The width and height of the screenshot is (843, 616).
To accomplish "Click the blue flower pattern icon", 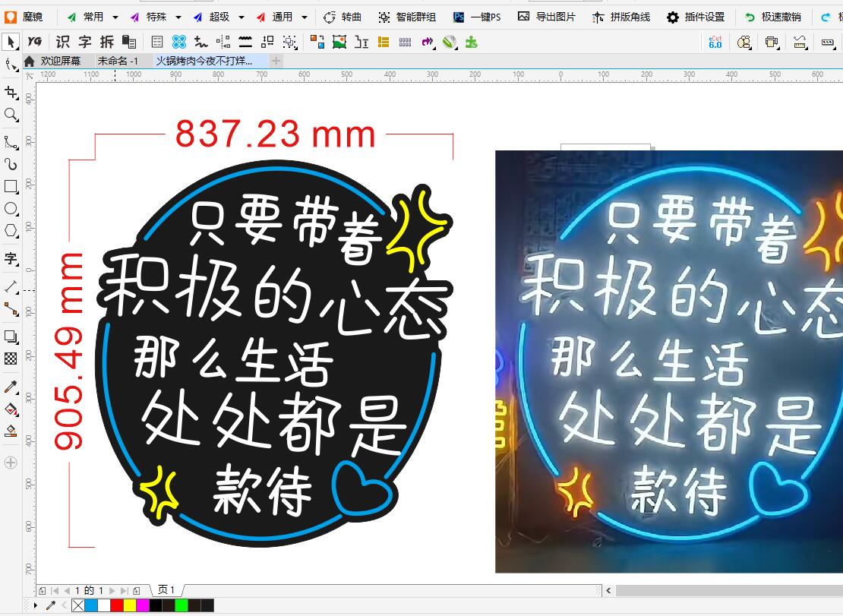I will (x=179, y=42).
